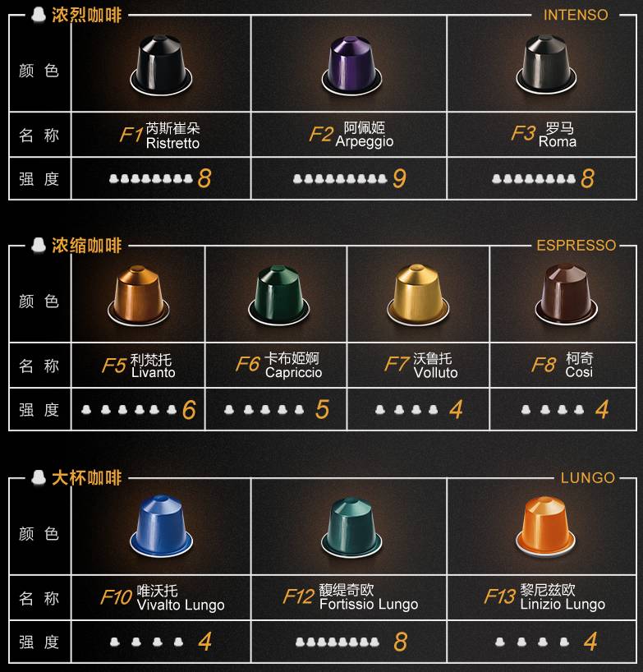Choose the copper Livanto capsule
Image resolution: width=643 pixels, height=672 pixels.
coord(138,295)
